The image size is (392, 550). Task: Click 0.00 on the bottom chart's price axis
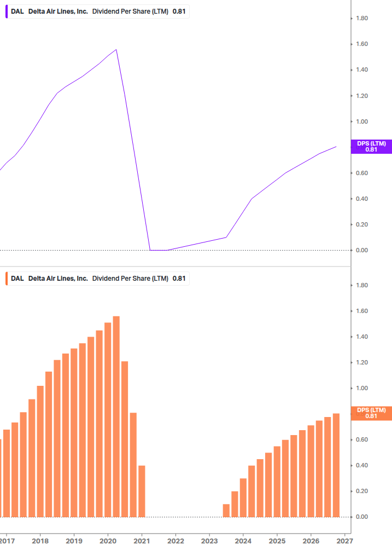362,517
